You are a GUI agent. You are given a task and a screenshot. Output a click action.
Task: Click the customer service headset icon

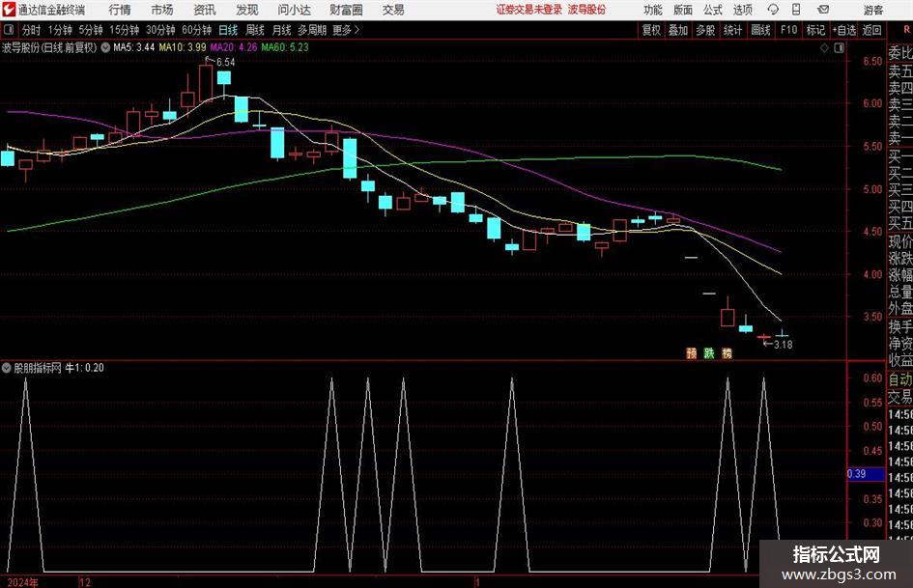pyautogui.click(x=773, y=10)
